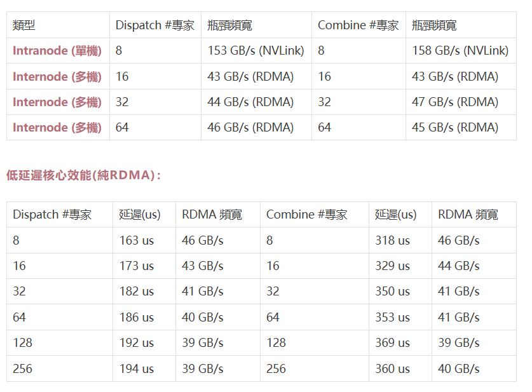Select the 192 us latency cell

pyautogui.click(x=137, y=343)
